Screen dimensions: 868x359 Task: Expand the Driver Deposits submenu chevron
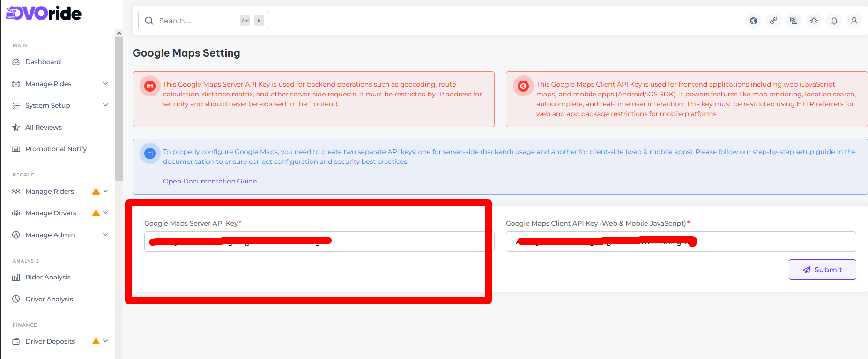pyautogui.click(x=105, y=341)
